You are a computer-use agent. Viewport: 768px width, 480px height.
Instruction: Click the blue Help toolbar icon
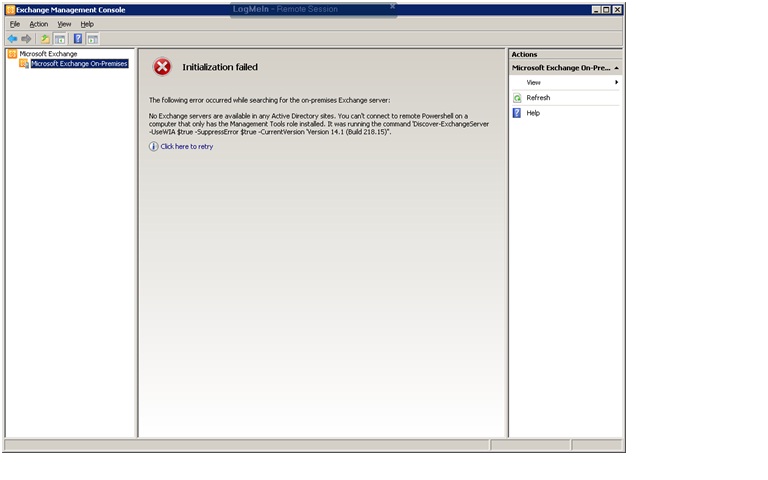tap(78, 39)
